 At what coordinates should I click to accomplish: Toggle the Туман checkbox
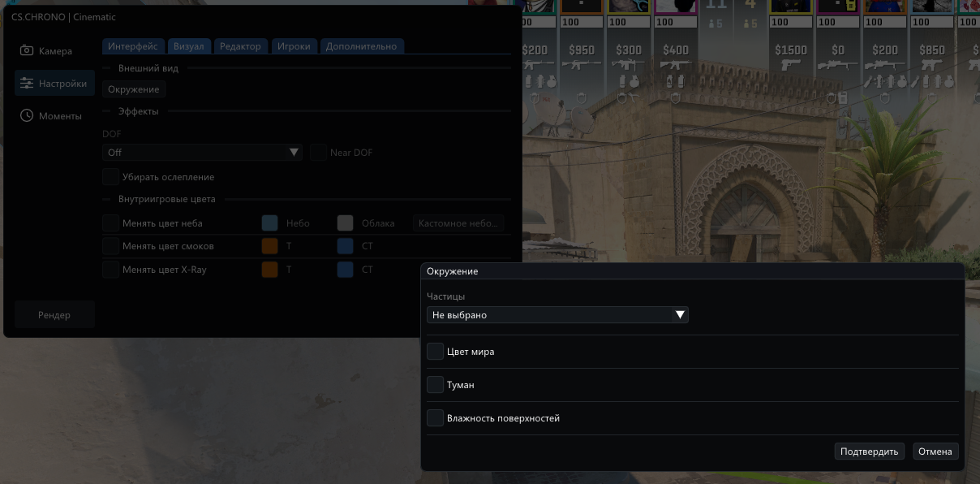[x=436, y=385]
